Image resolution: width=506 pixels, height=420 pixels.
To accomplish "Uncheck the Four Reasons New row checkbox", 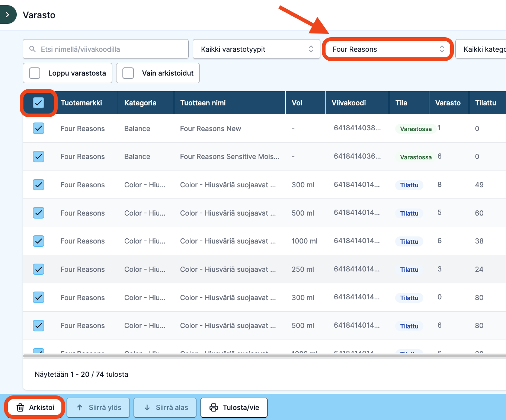I will click(38, 128).
